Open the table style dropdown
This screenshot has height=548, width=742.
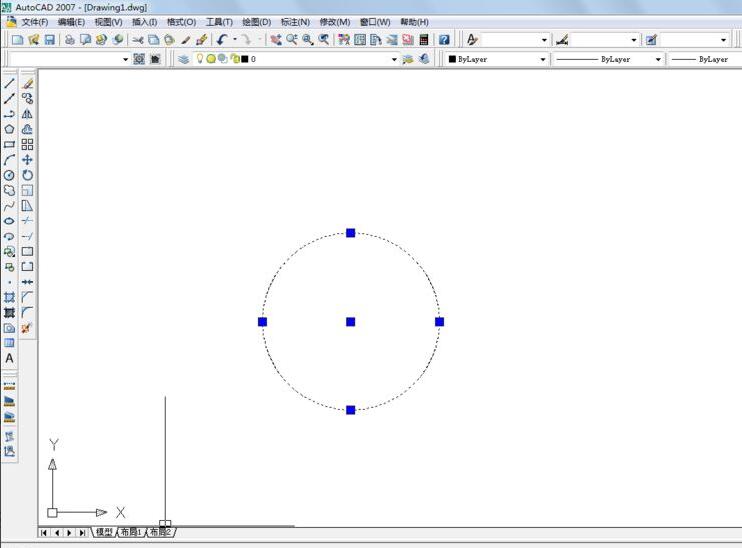[x=723, y=40]
